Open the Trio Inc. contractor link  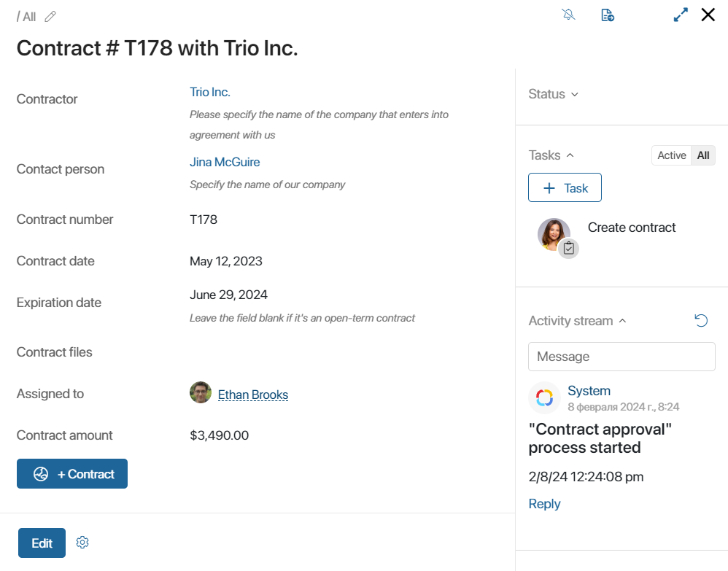tap(210, 92)
